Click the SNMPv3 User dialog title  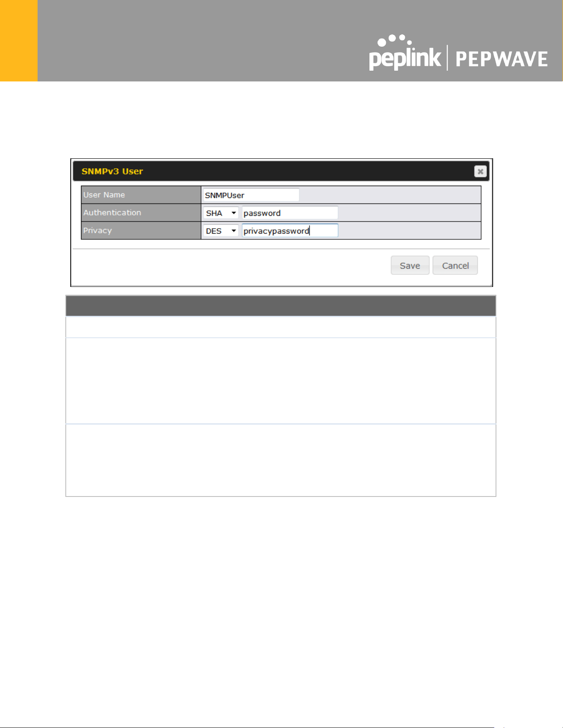point(112,171)
